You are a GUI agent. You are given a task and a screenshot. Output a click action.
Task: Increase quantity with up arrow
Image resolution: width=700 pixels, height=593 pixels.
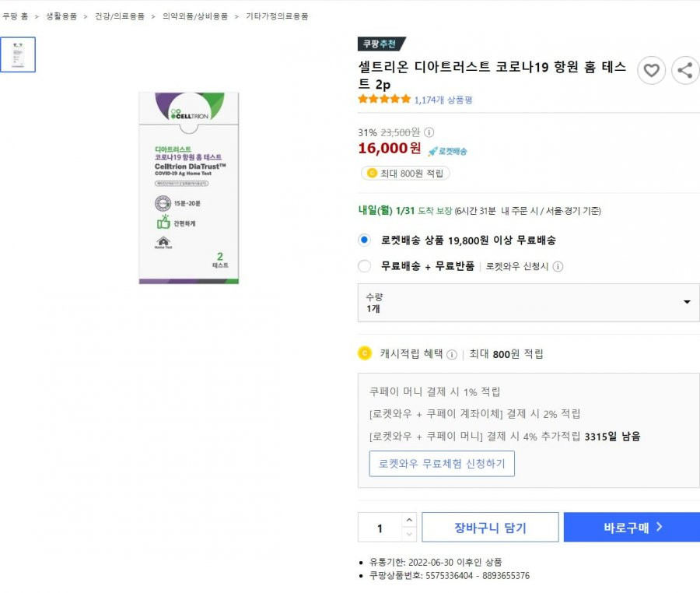(409, 520)
